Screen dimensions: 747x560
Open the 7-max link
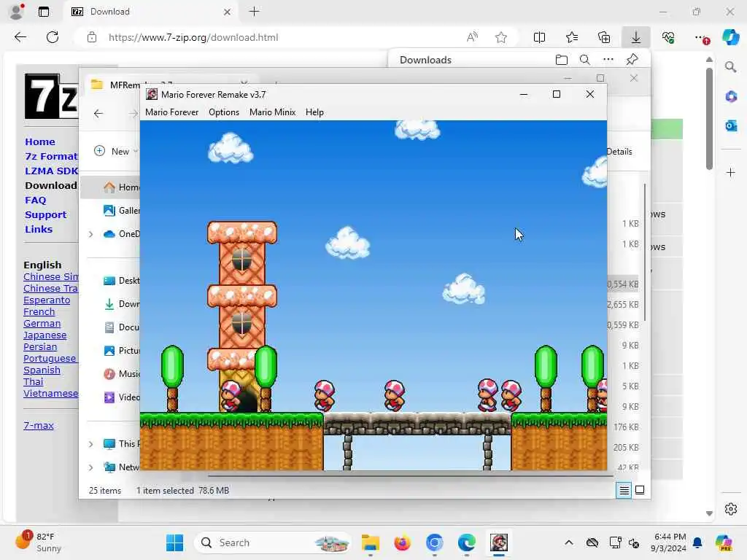coord(39,426)
